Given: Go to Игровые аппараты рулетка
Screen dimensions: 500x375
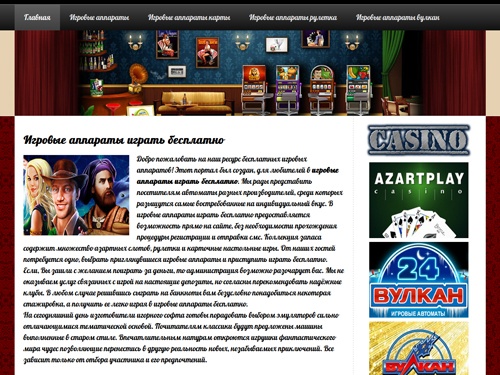Looking at the screenshot, I should pyautogui.click(x=293, y=17).
